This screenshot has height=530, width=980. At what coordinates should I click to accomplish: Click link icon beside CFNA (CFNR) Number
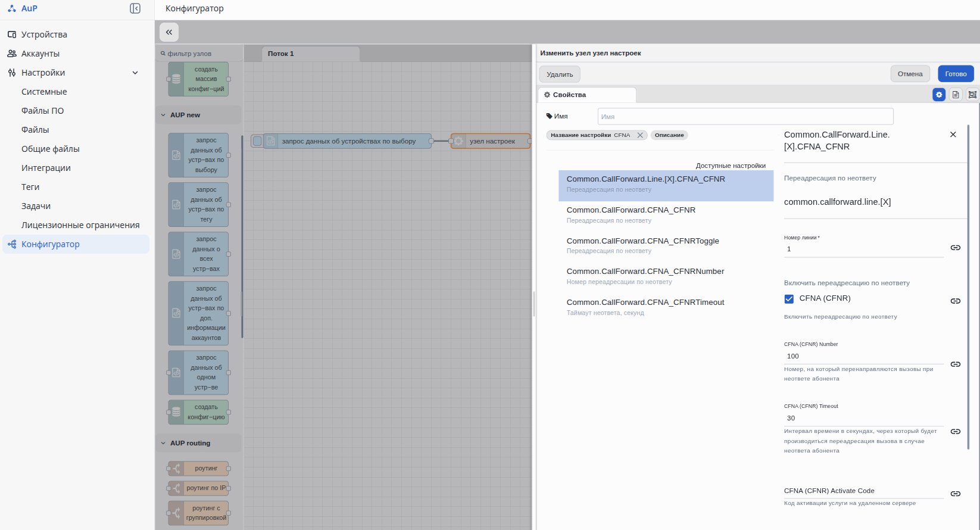point(956,364)
